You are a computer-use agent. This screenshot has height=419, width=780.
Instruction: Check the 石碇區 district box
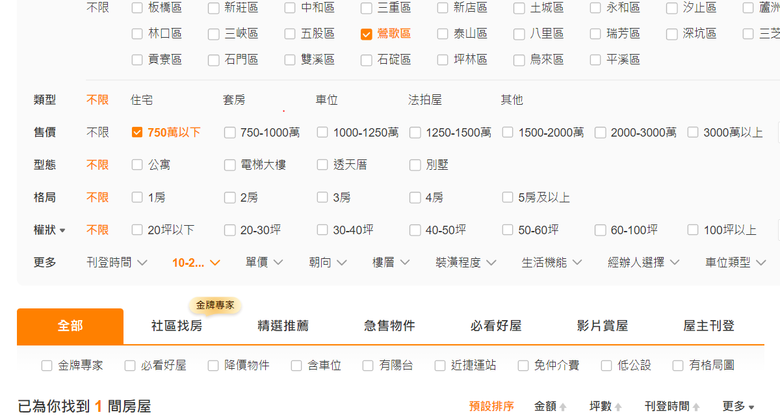click(x=366, y=60)
